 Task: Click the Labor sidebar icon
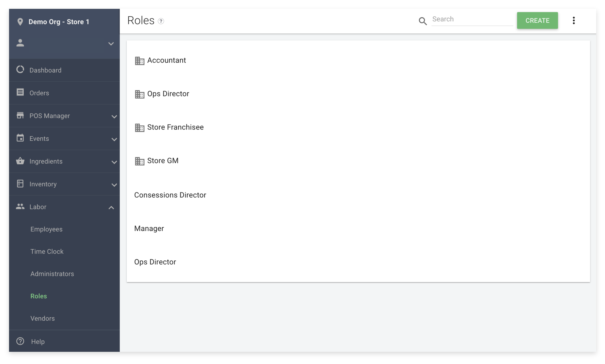click(20, 206)
